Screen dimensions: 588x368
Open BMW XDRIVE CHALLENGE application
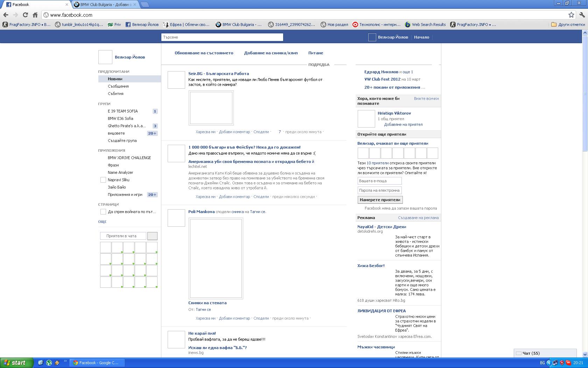click(x=129, y=158)
